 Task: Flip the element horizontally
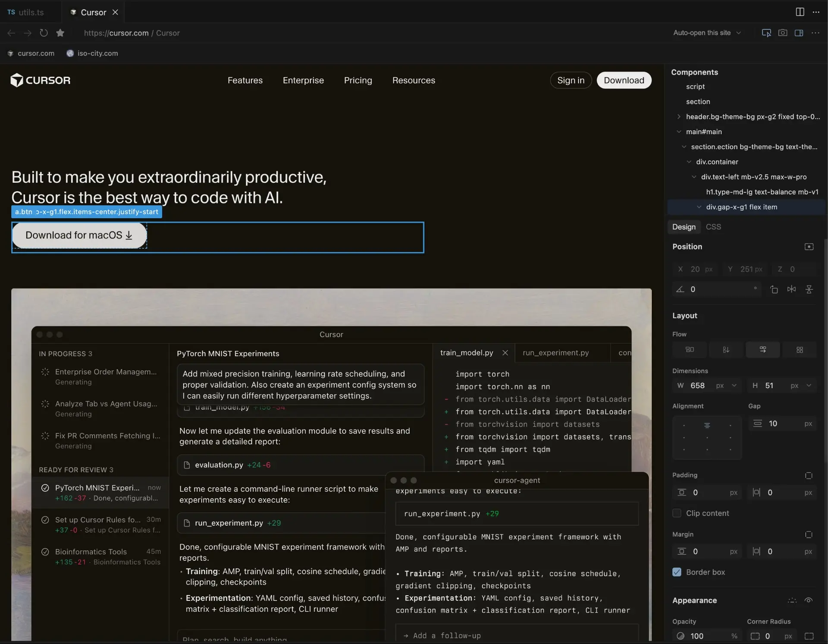pos(792,289)
